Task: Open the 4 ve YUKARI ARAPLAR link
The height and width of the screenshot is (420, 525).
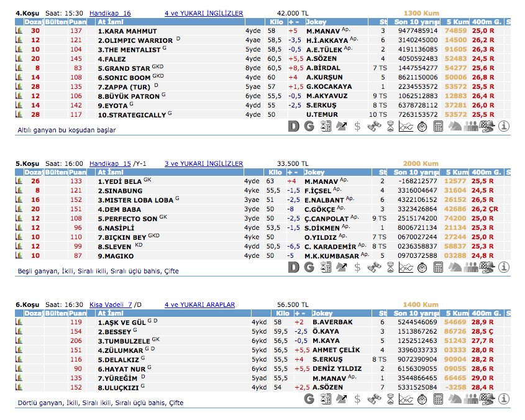Action: (x=199, y=305)
